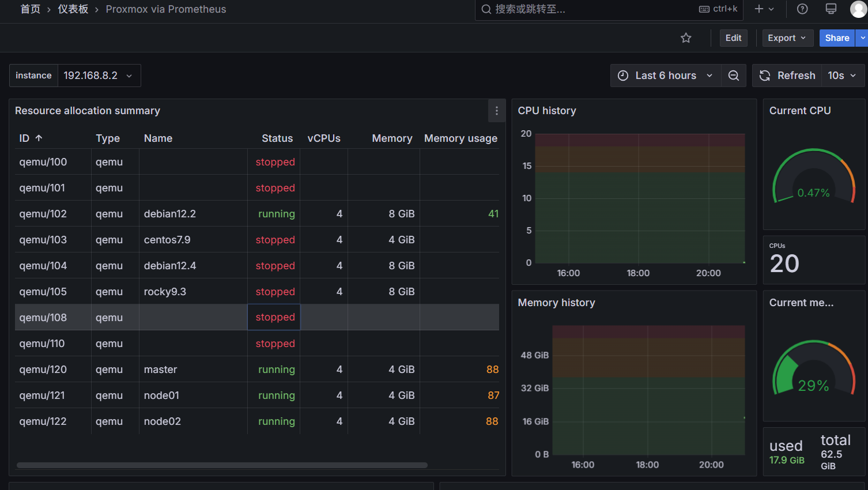Star this dashboard as favorite
The width and height of the screenshot is (868, 490).
click(686, 38)
